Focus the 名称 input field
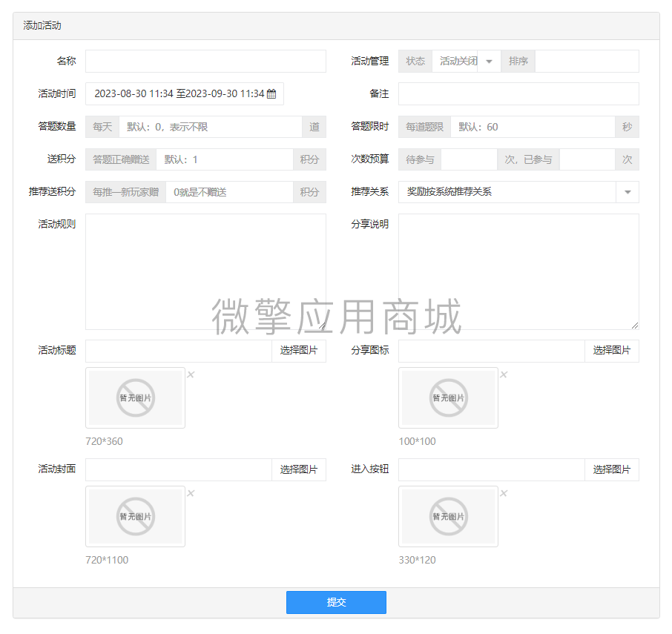 (x=205, y=62)
